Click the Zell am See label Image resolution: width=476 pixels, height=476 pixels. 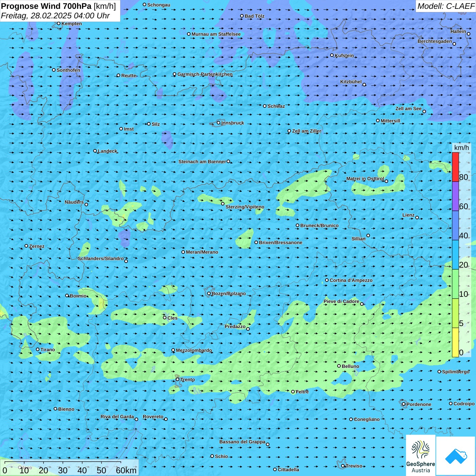[408, 108]
